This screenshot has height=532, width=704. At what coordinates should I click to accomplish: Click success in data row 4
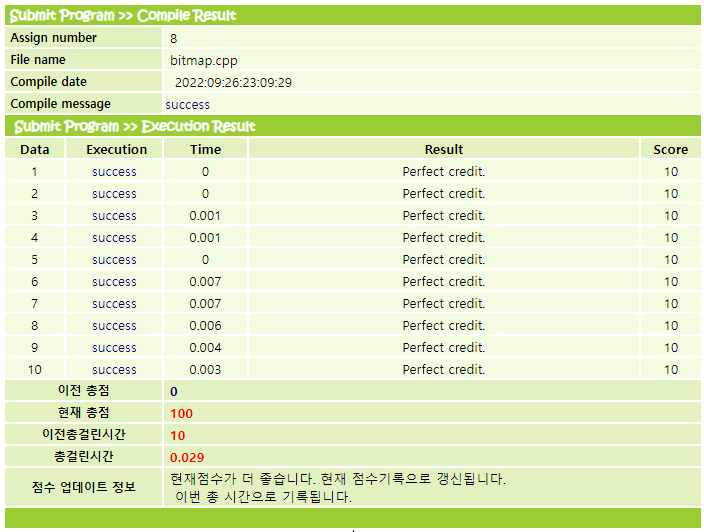[x=114, y=238]
